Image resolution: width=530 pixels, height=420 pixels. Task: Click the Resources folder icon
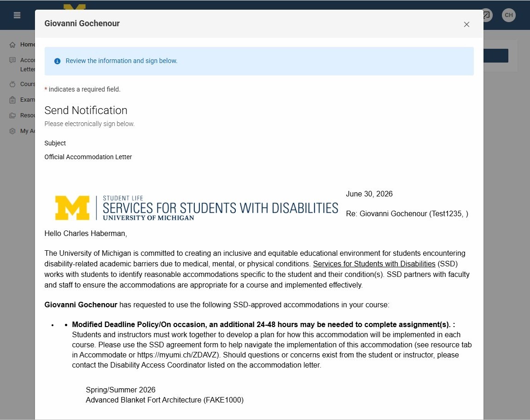(12, 115)
